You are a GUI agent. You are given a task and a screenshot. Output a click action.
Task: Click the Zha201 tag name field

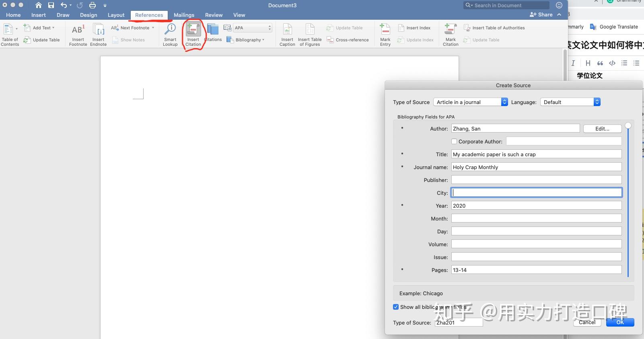click(459, 323)
